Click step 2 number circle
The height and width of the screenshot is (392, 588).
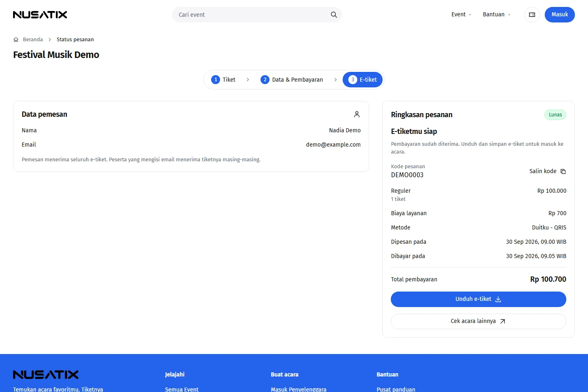tap(265, 80)
